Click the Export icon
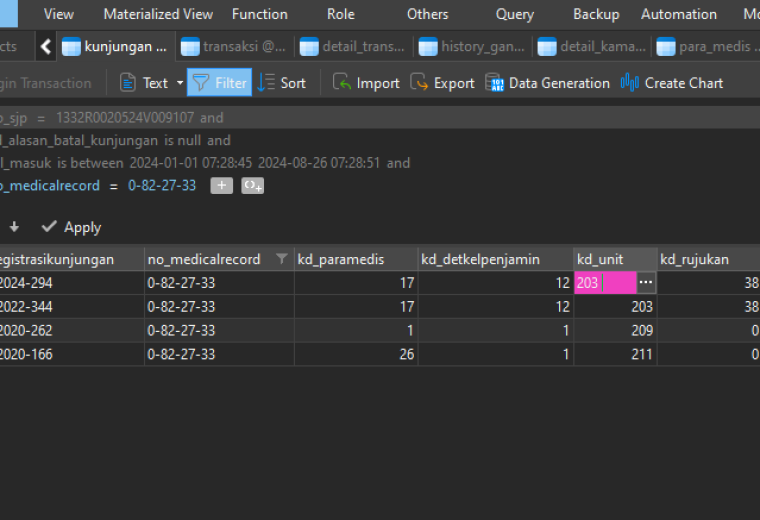This screenshot has height=520, width=760. pos(419,82)
